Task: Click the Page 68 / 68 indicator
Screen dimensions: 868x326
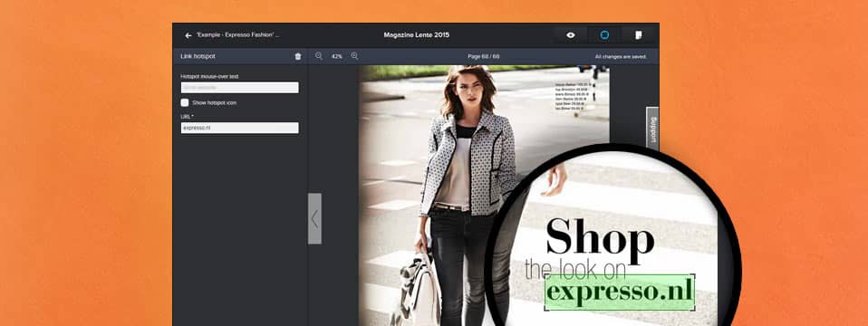Action: pyautogui.click(x=483, y=56)
